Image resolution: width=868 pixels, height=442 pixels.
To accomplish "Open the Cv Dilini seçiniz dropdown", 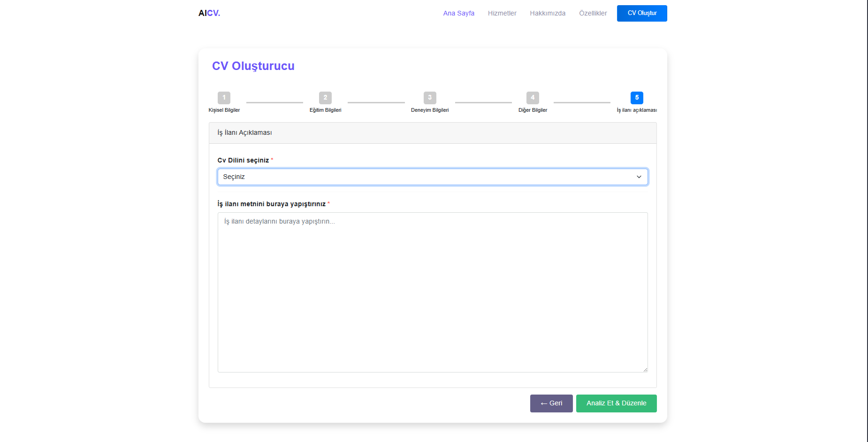I will pos(432,177).
